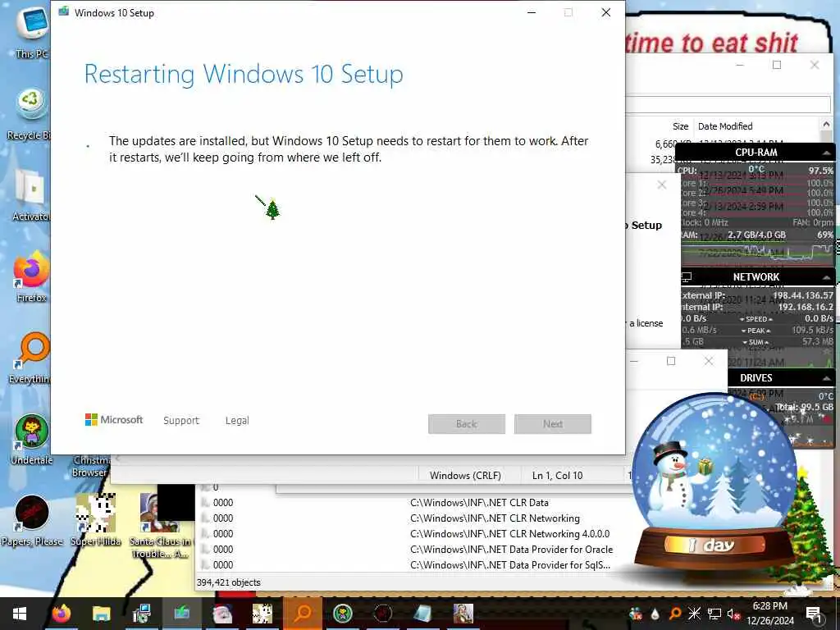Open the Activator desktop icon
Screen dimensions: 840x630
pos(31,194)
